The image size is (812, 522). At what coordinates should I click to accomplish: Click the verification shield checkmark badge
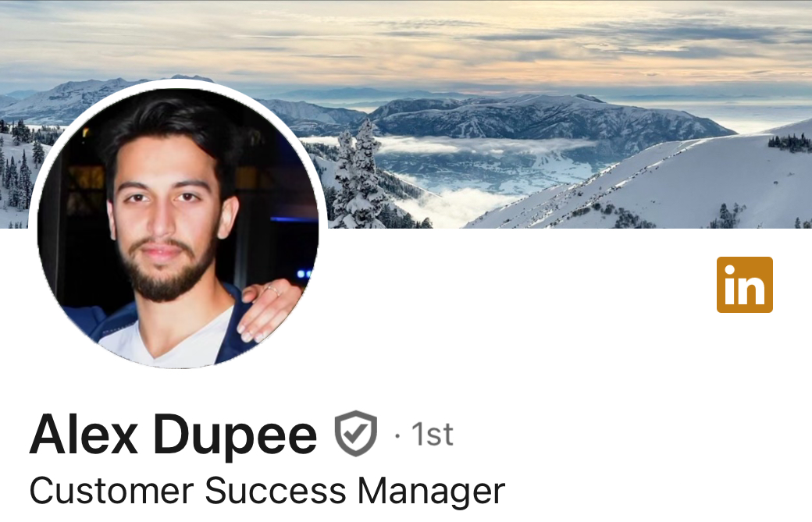(x=356, y=434)
